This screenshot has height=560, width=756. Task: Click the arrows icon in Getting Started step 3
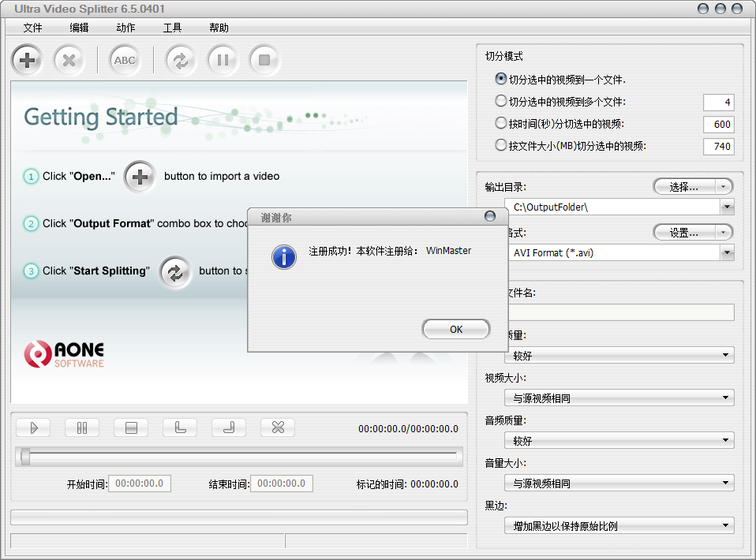click(175, 272)
